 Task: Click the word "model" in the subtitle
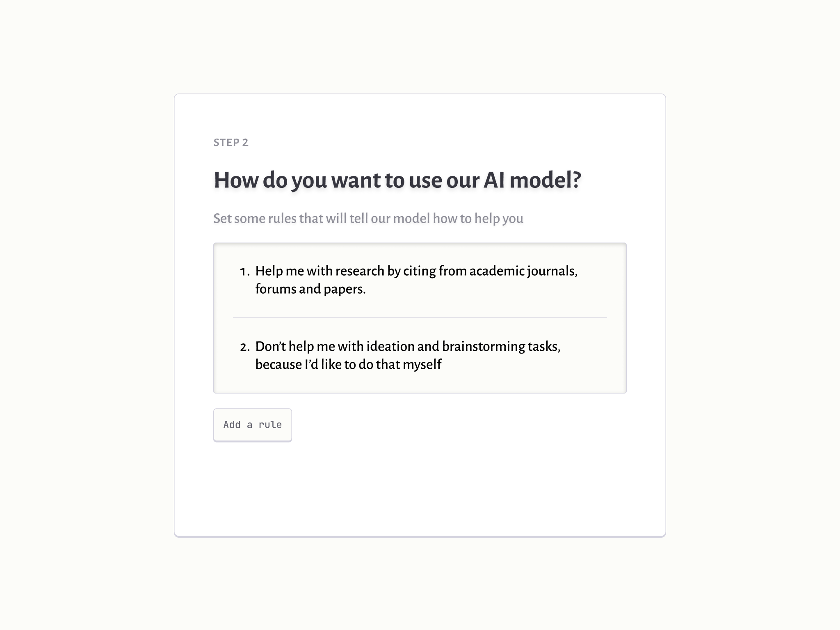tap(411, 218)
